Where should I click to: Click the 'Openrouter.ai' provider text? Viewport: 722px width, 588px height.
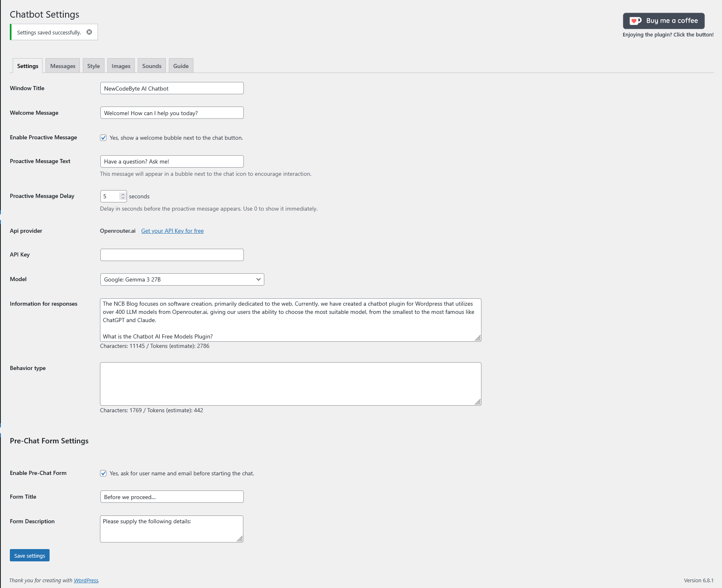tap(118, 231)
